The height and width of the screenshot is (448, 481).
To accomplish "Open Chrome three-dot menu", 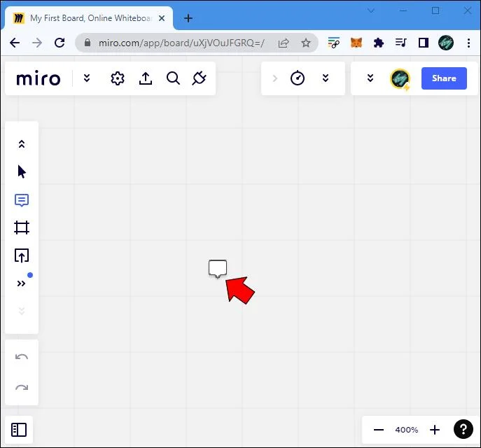I will coord(468,43).
